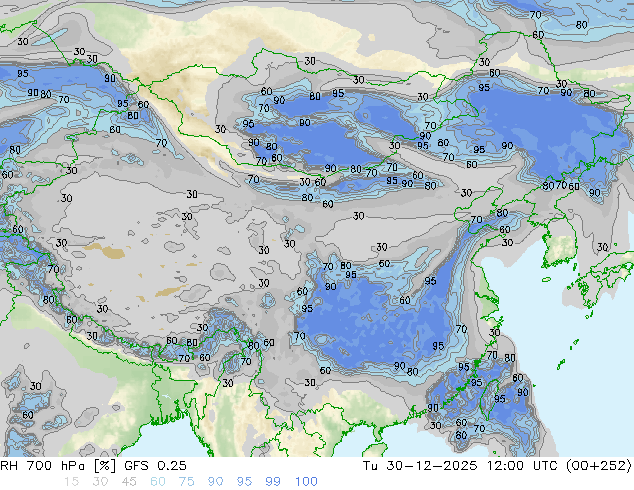The width and height of the screenshot is (634, 490).
Task: Select the legend value 45
Action: point(129,482)
